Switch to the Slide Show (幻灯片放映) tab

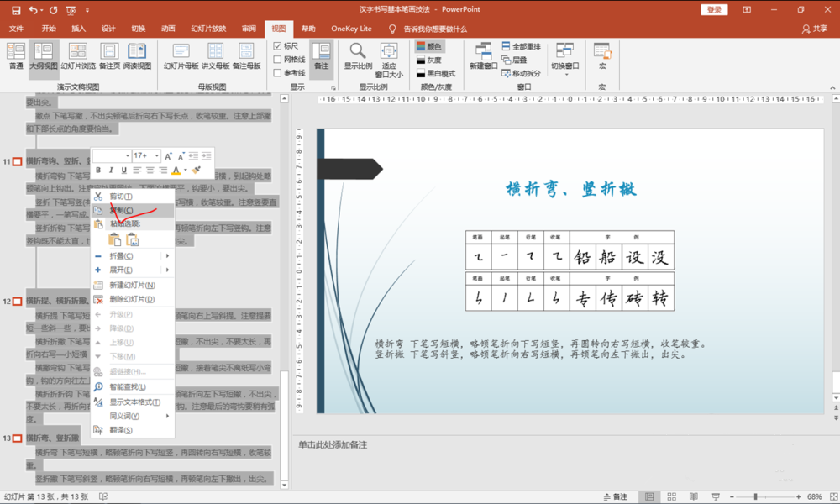210,29
